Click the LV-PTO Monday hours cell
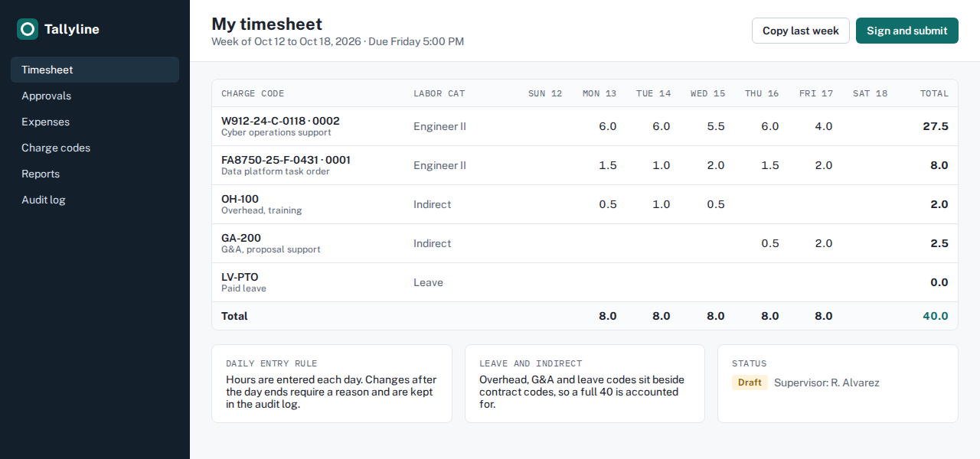980x459 pixels. point(599,282)
